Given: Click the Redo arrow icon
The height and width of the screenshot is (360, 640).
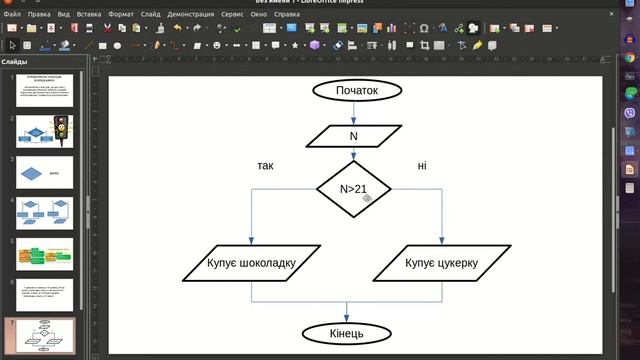Looking at the screenshot, I should [x=197, y=28].
